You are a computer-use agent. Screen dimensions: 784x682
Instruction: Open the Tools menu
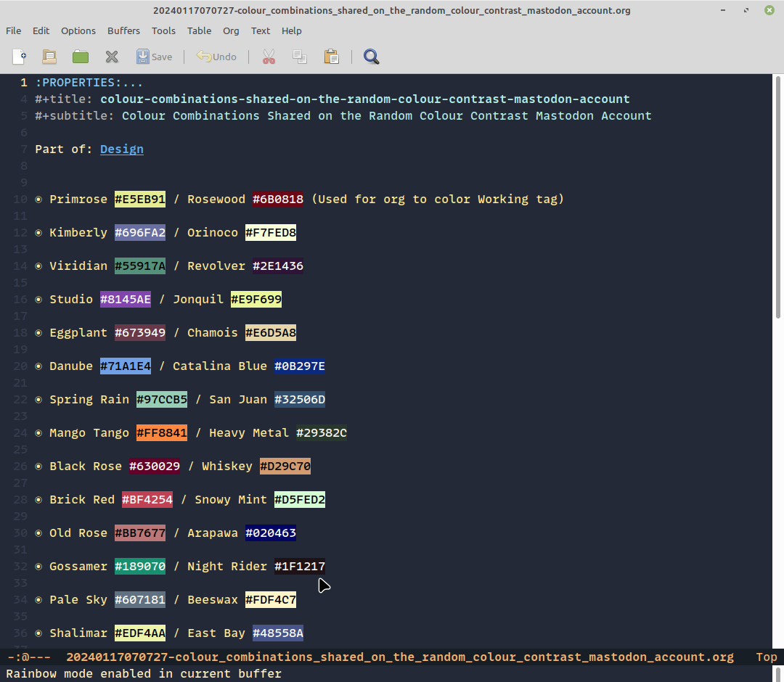coord(163,30)
